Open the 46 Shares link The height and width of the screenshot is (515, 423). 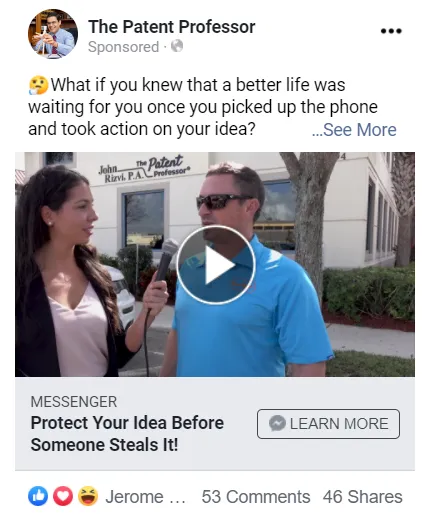point(362,497)
